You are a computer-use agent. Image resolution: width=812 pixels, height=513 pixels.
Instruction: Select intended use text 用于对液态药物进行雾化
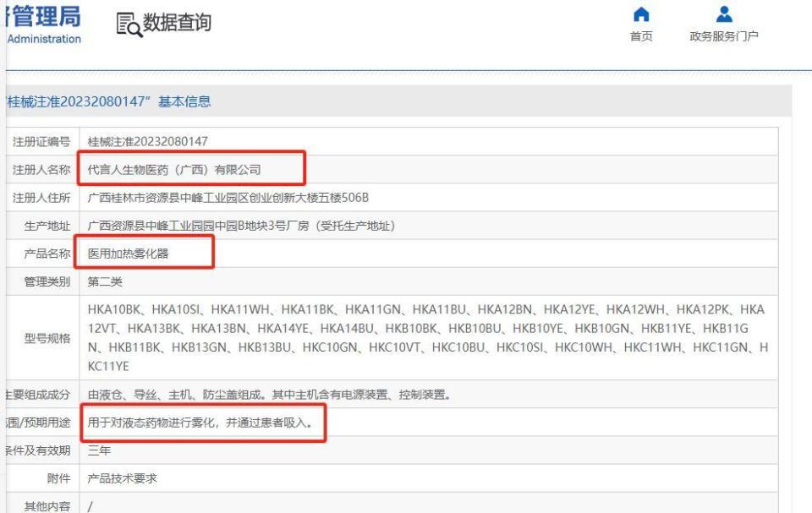point(200,423)
